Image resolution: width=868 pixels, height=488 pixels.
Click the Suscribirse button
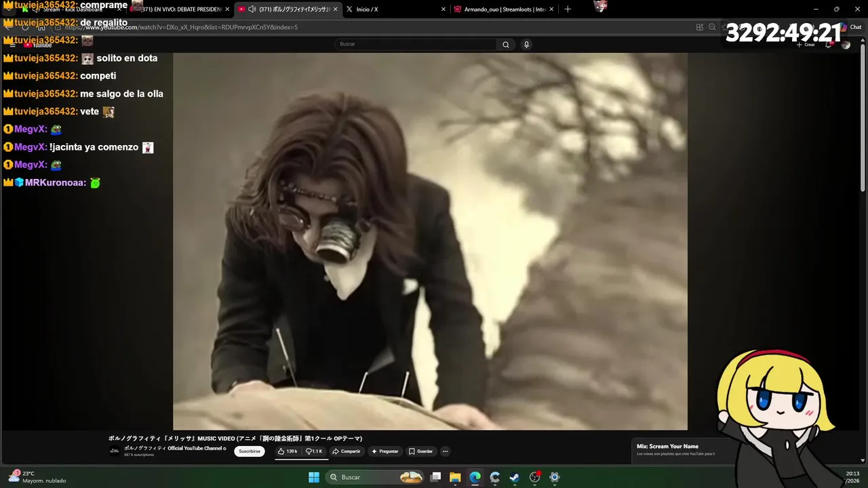[x=249, y=451]
